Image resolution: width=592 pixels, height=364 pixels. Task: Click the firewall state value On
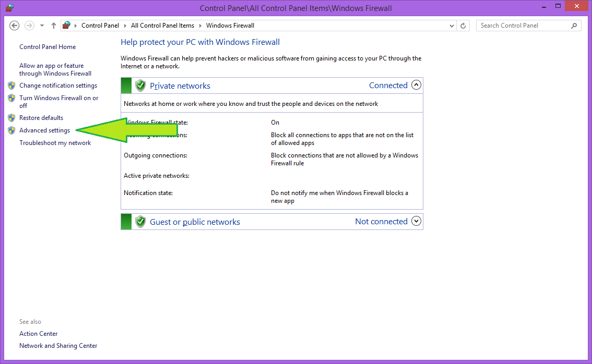click(275, 123)
